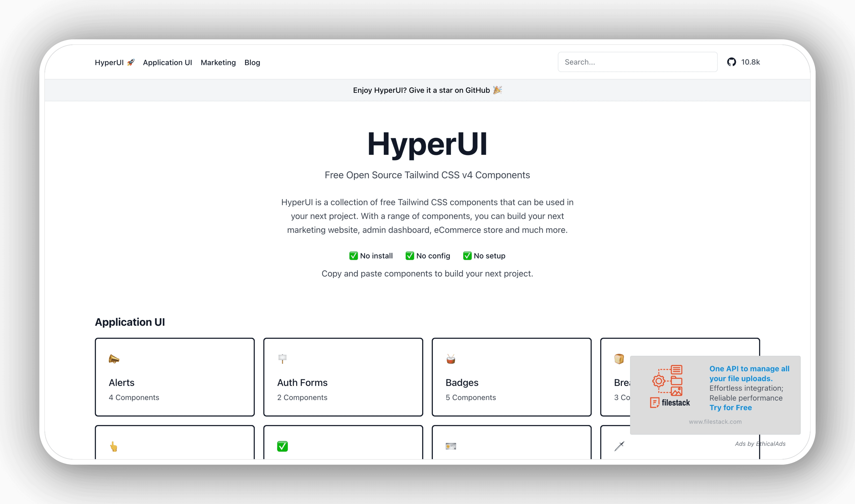Focus the Search input field
The height and width of the screenshot is (504, 855).
[637, 62]
